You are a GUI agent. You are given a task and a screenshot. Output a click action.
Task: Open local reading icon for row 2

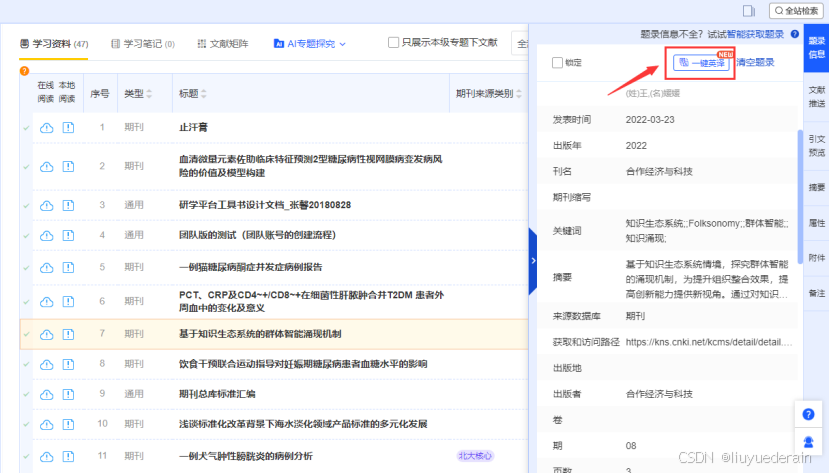click(68, 166)
